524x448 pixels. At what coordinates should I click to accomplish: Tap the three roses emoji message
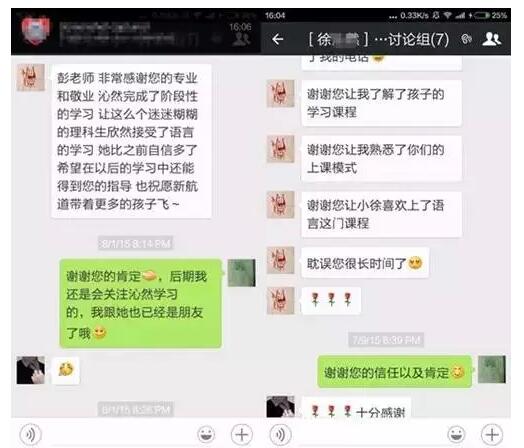[x=331, y=300]
